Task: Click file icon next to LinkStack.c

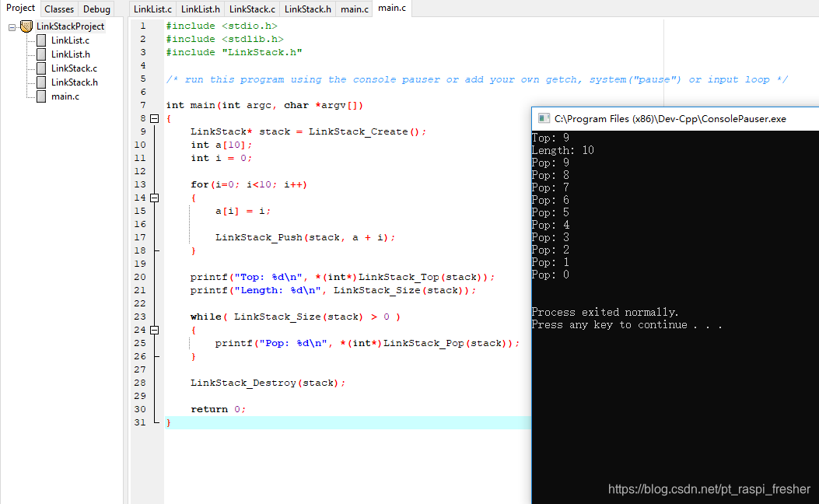Action: point(41,68)
